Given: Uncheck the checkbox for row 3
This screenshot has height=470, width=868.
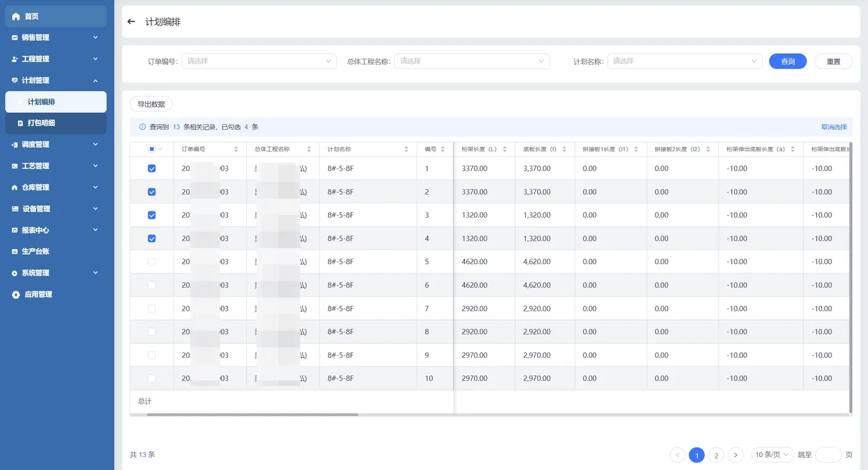Looking at the screenshot, I should pos(152,215).
